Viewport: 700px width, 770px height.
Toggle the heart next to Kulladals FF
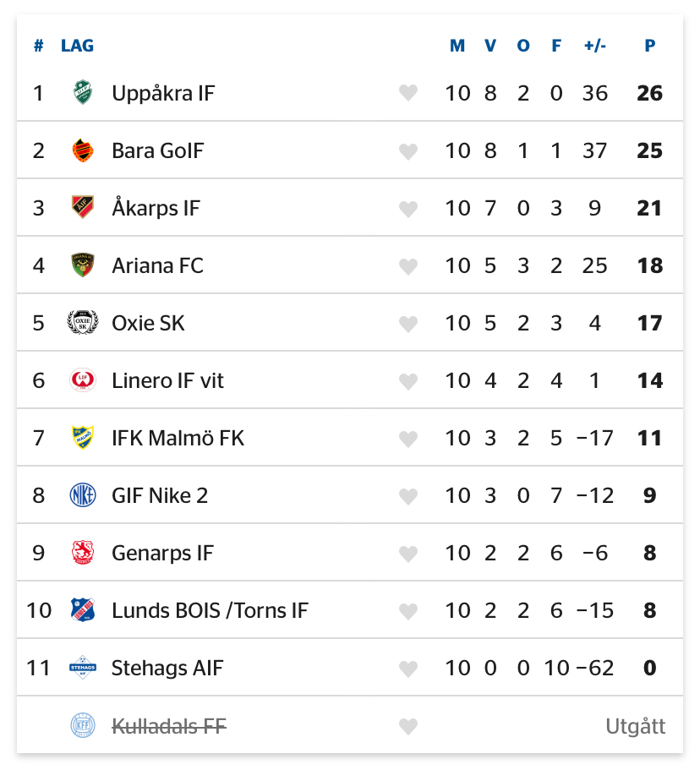click(408, 726)
